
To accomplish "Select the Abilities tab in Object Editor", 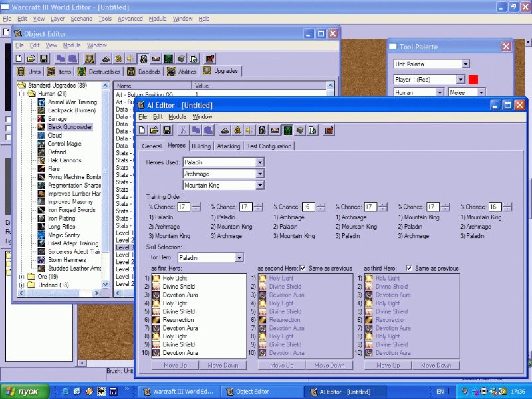I will click(182, 72).
